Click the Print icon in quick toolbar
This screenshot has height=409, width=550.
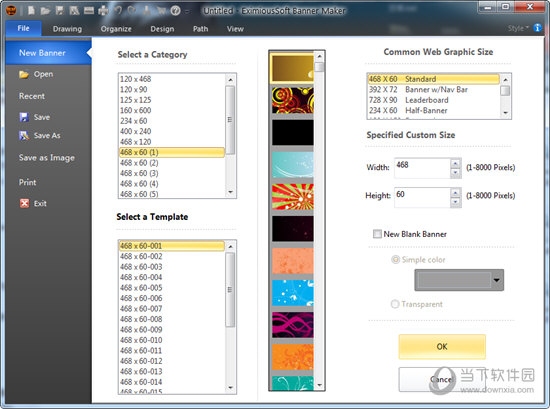103,11
